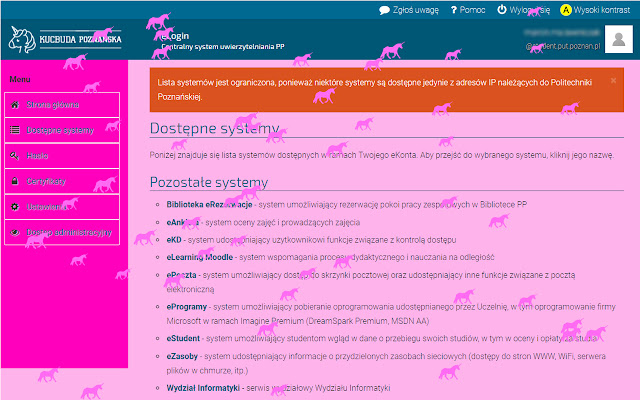Click the key icon in Hasło
Viewport: 640px width, 400px height.
point(15,156)
